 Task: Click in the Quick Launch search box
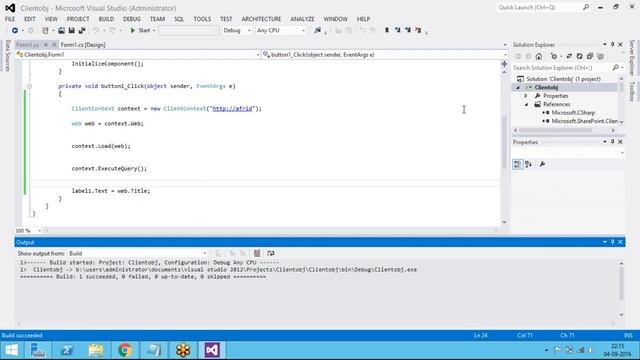[543, 7]
